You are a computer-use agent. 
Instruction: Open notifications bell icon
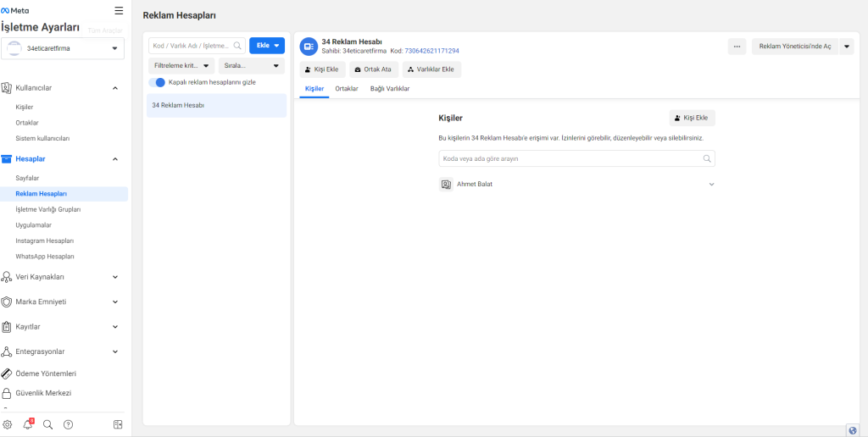(28, 424)
